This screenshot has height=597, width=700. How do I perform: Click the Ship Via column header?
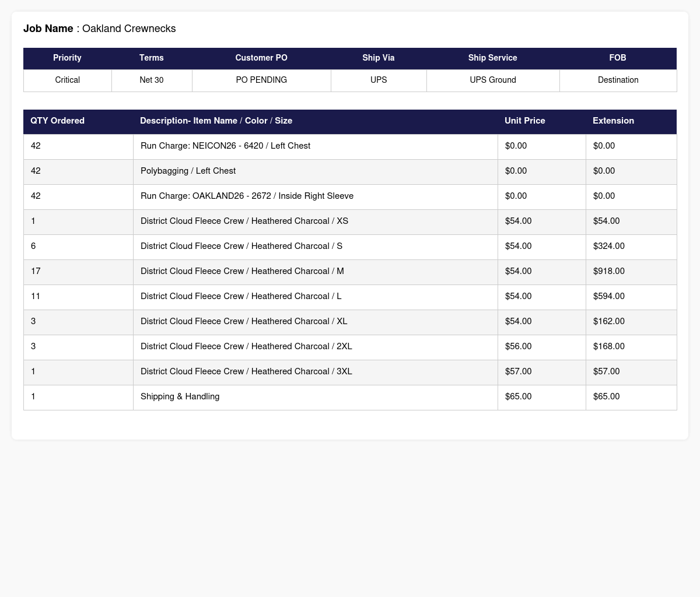click(x=379, y=58)
